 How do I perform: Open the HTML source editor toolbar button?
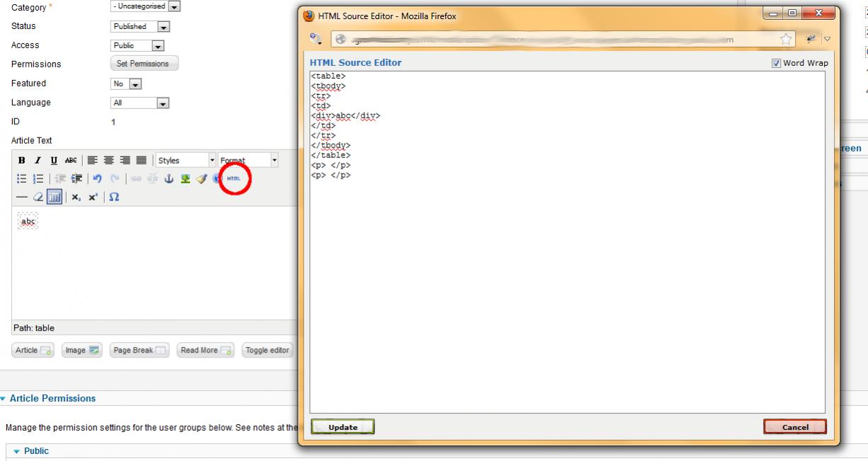(234, 178)
